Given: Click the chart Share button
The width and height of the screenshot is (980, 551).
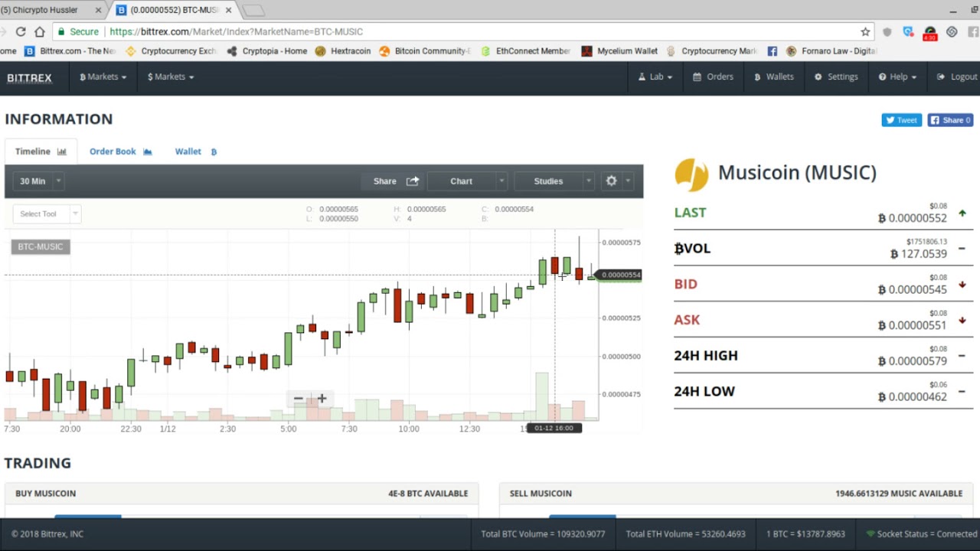Looking at the screenshot, I should pos(396,181).
